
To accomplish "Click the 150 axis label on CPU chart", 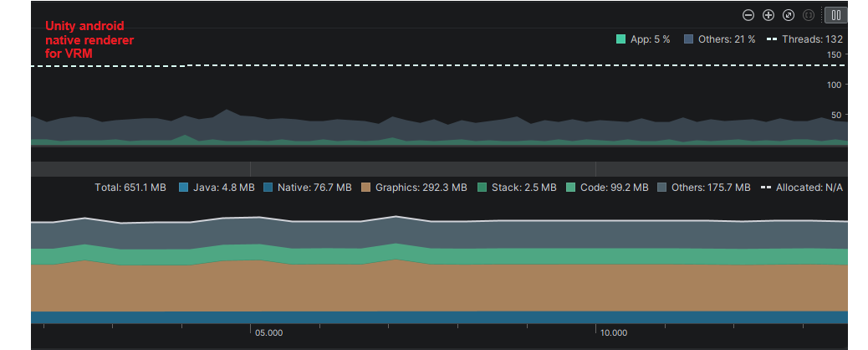I will 834,55.
